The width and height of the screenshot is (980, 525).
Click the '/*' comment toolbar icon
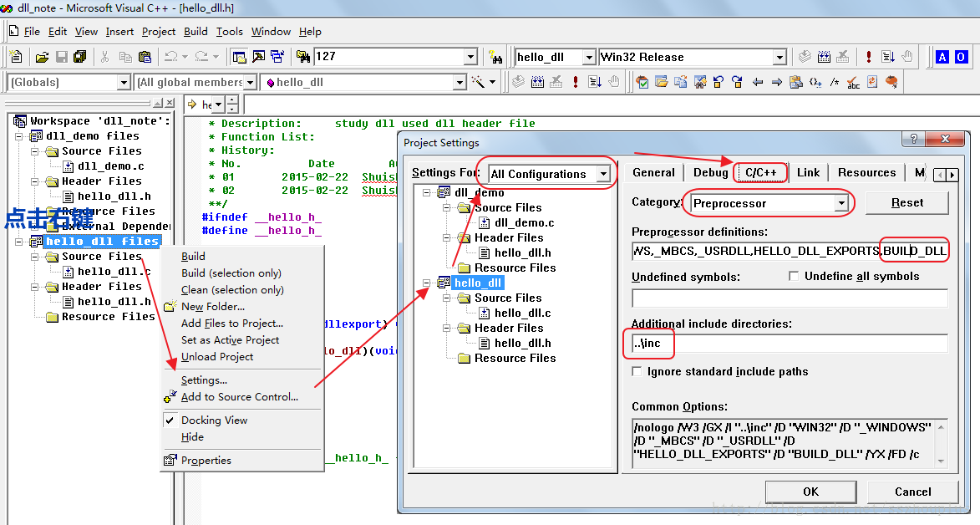835,82
